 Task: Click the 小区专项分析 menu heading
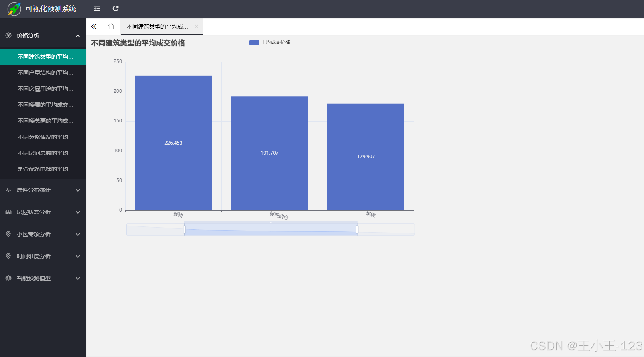point(43,234)
